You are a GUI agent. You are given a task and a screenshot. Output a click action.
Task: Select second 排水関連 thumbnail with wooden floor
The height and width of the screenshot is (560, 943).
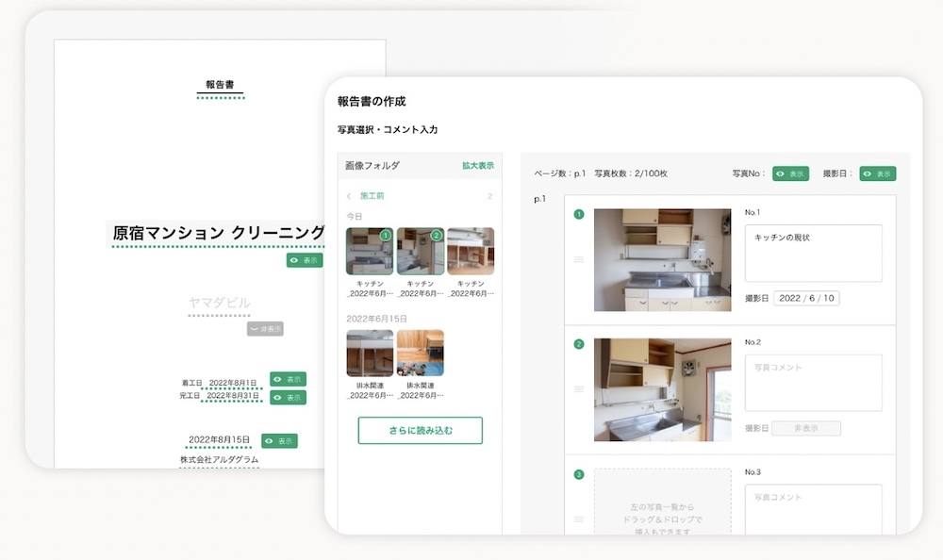421,354
